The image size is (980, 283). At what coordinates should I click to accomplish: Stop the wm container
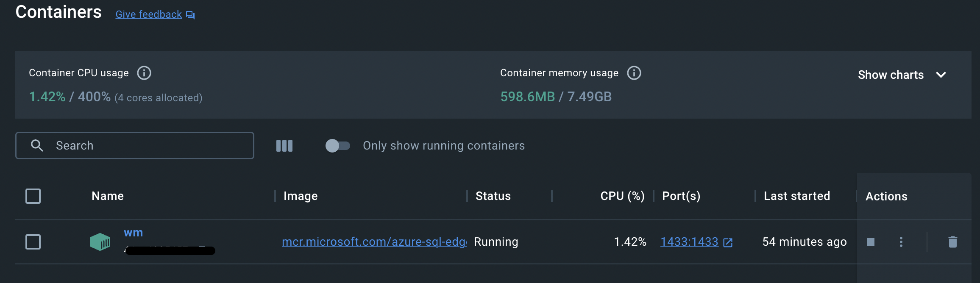pyautogui.click(x=871, y=242)
